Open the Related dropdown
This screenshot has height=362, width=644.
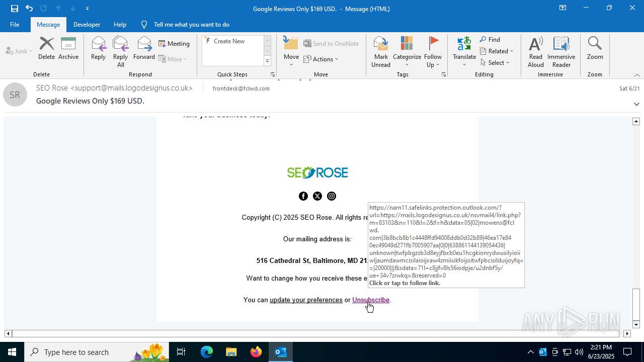pyautogui.click(x=497, y=51)
